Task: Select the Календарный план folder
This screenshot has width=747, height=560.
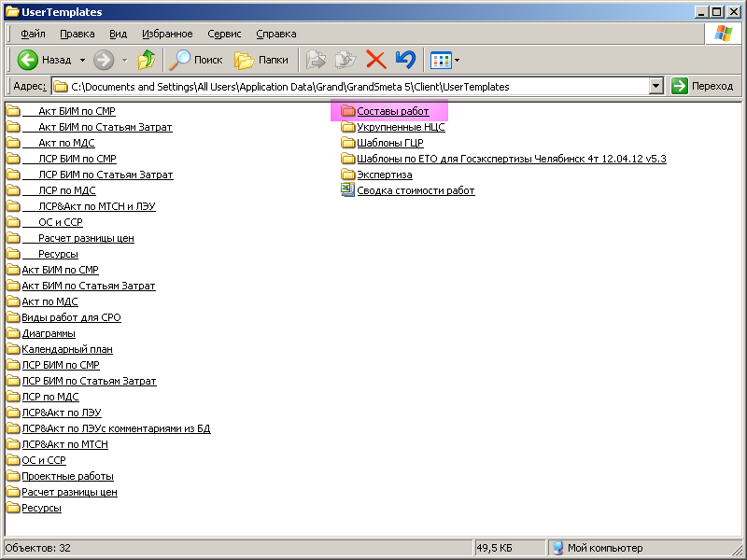Action: 66,349
